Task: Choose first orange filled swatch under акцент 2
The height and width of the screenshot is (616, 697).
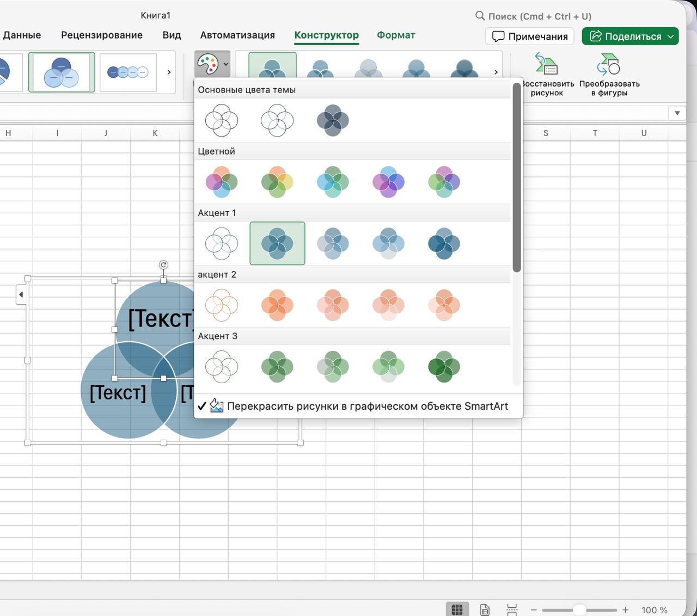Action: [277, 305]
